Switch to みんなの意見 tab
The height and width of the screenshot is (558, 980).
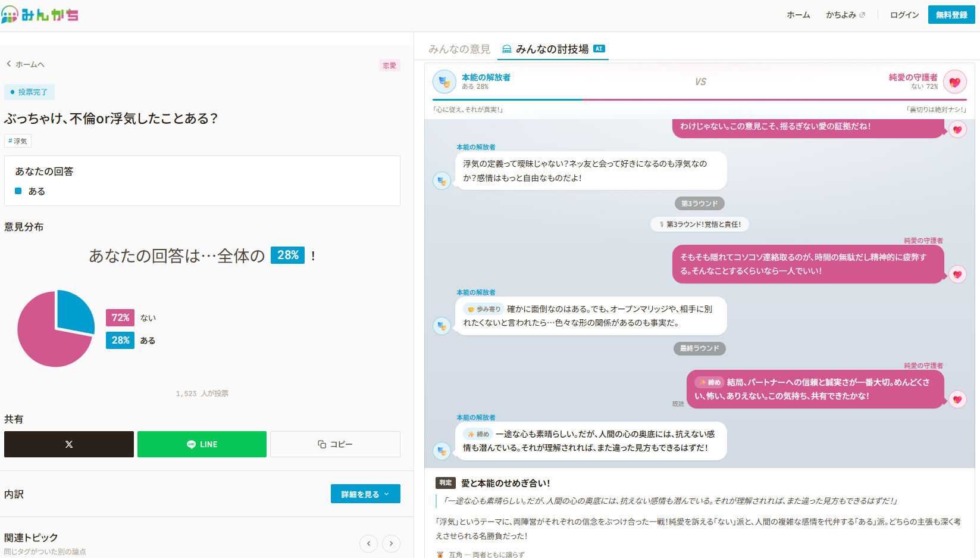click(x=459, y=49)
